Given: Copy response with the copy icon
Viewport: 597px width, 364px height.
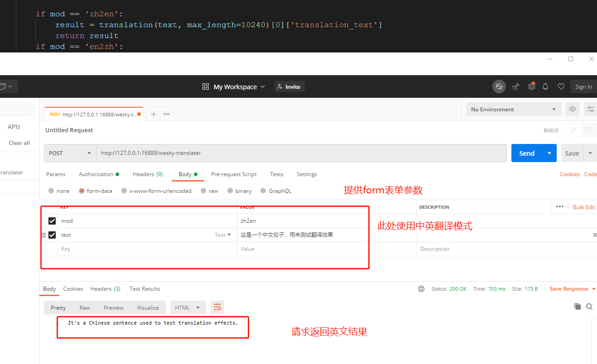Looking at the screenshot, I should click(577, 307).
